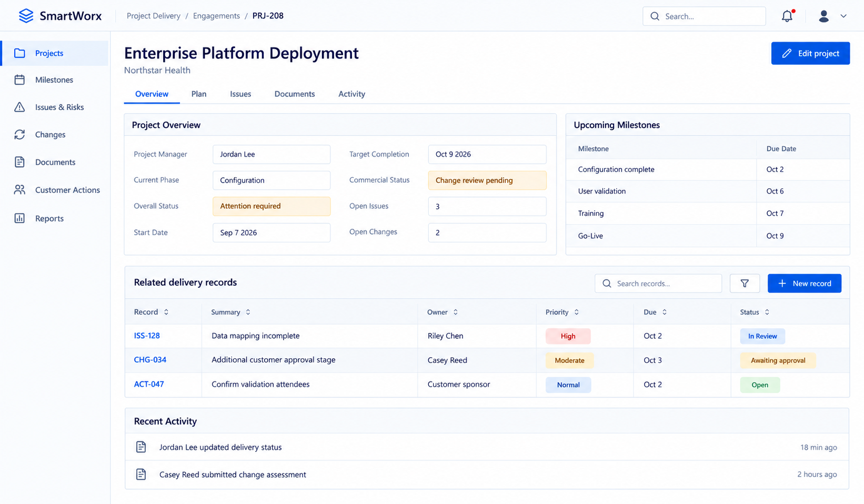The width and height of the screenshot is (864, 504).
Task: Click magnifier icon in Search records field
Action: click(607, 284)
